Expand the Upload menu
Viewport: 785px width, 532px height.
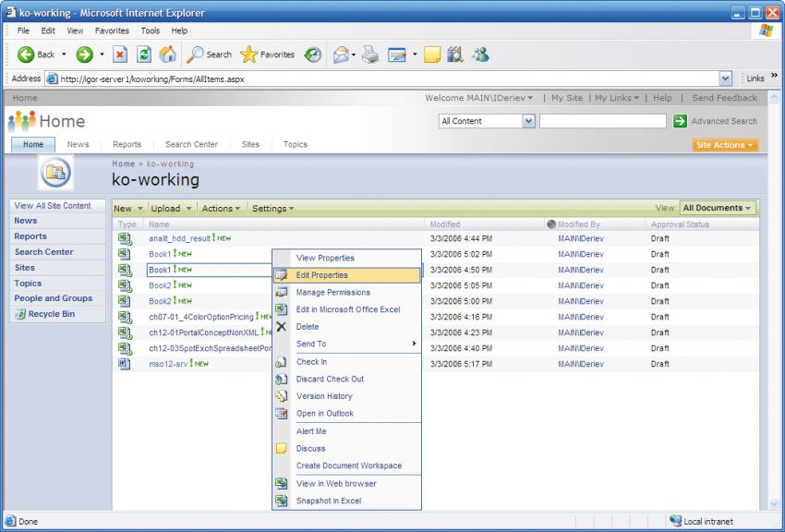171,209
